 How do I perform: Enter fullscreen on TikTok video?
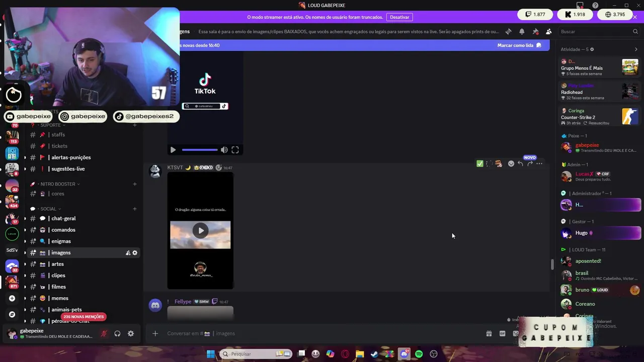pos(235,150)
